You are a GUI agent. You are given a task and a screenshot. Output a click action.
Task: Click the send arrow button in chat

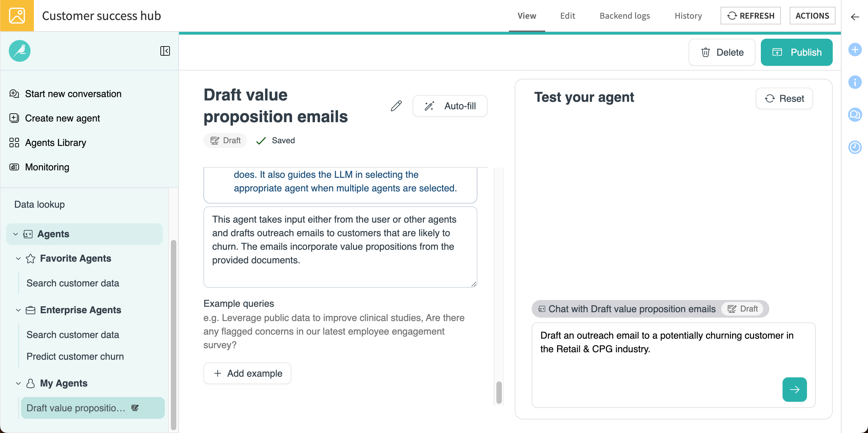pos(794,389)
